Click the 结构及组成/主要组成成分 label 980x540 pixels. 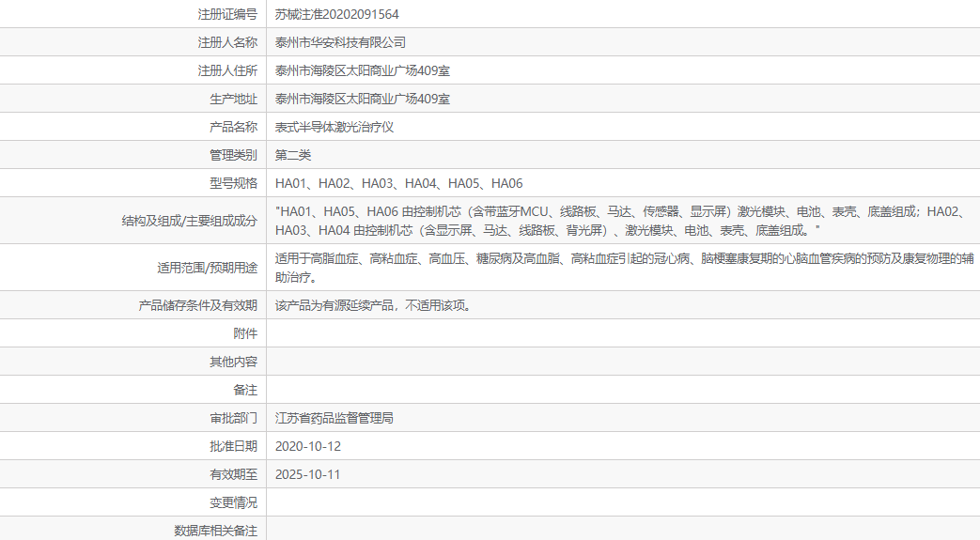[189, 221]
